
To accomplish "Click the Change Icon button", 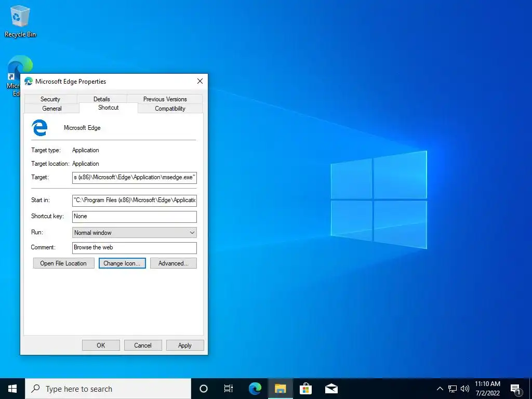I will pos(122,263).
